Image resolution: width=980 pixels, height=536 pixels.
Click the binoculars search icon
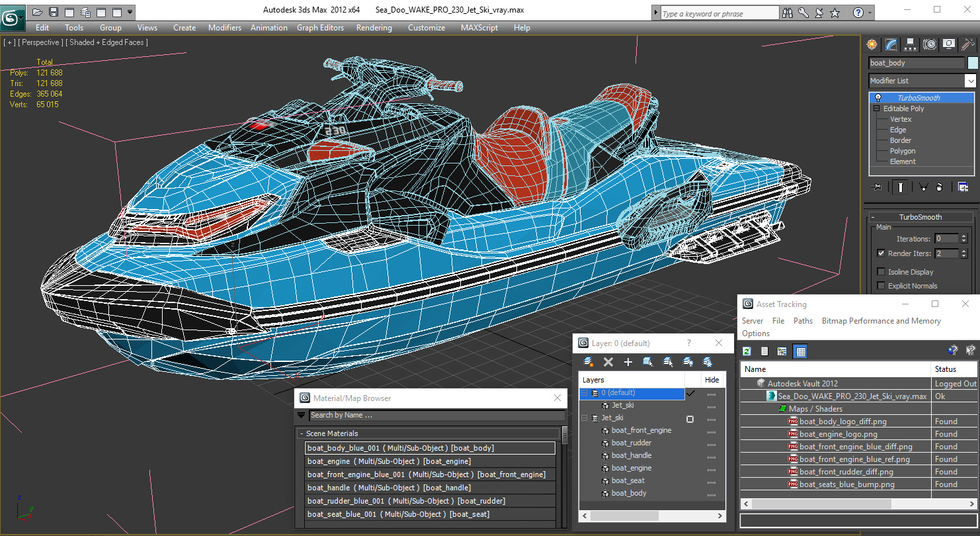point(788,13)
